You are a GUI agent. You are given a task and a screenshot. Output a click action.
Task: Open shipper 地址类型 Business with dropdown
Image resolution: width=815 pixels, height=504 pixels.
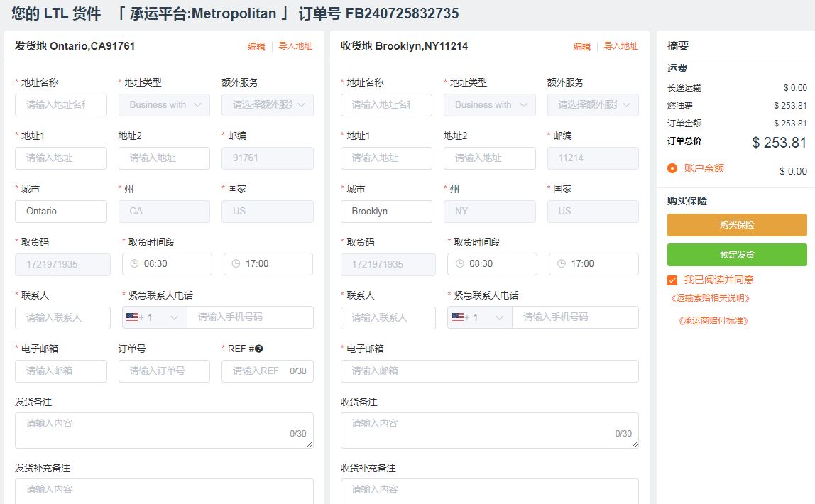pos(164,105)
